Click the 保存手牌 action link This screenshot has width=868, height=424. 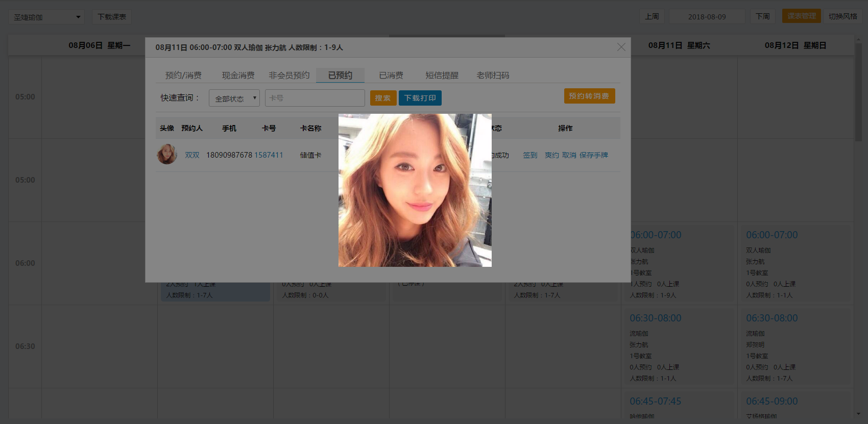593,155
